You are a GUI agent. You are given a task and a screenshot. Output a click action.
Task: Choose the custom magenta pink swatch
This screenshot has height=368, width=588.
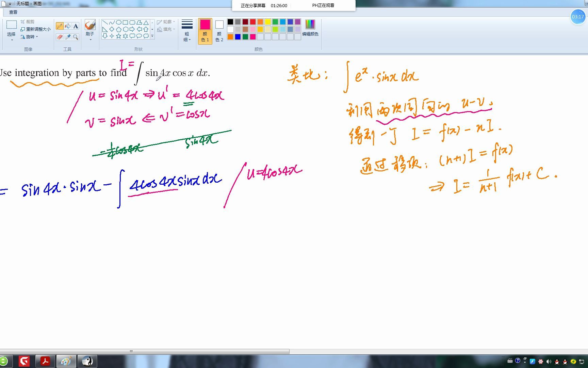(253, 37)
